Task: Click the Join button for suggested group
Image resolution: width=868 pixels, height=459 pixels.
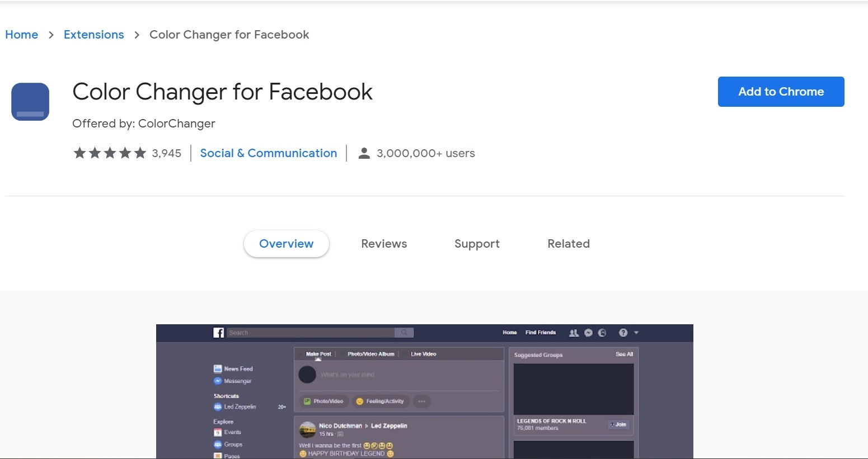Action: (x=619, y=424)
